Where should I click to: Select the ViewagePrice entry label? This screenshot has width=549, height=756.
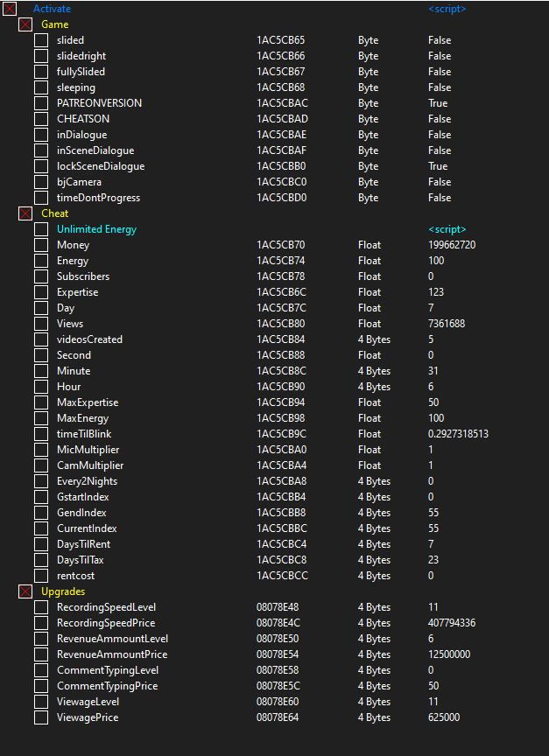88,717
